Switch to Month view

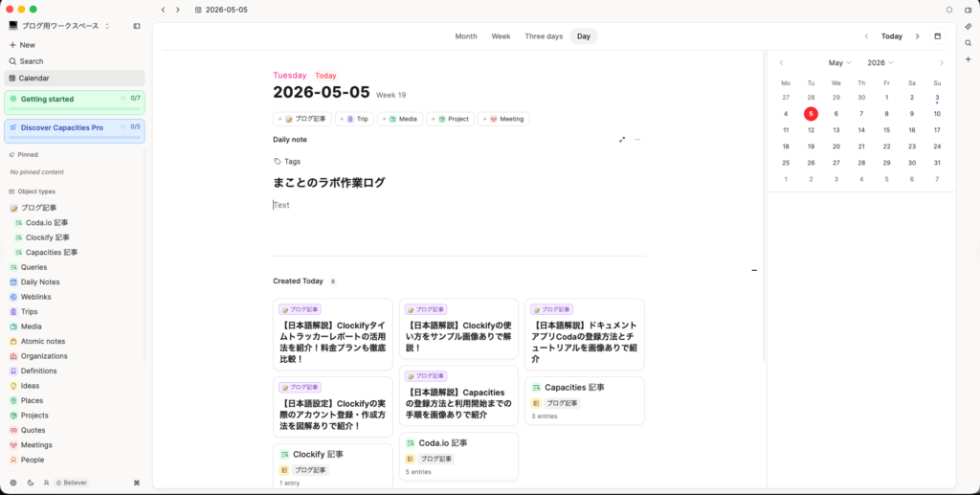[x=466, y=36]
